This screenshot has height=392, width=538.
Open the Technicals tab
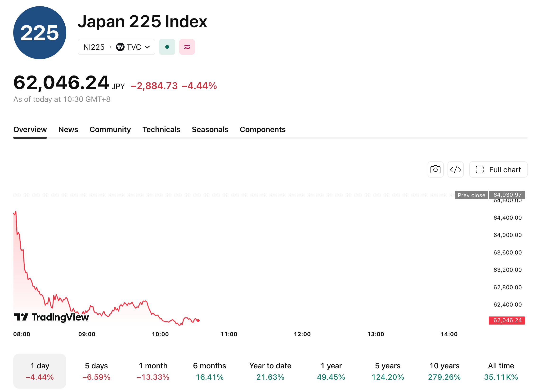pyautogui.click(x=161, y=129)
